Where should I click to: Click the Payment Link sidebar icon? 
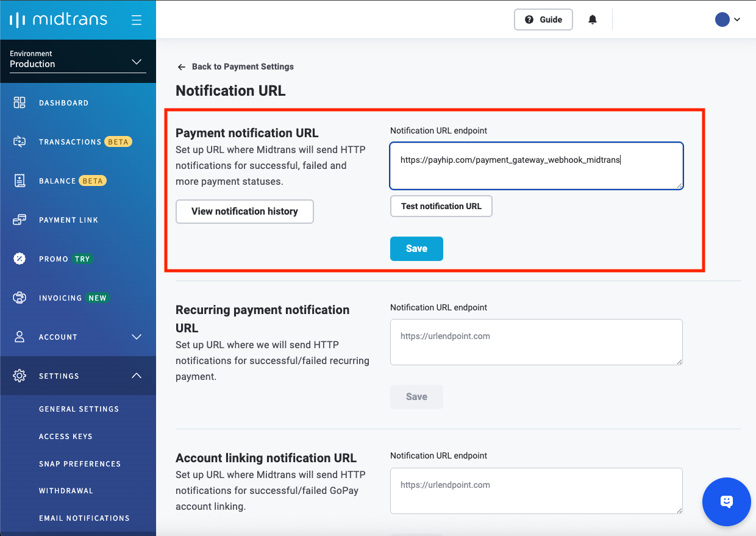(20, 220)
